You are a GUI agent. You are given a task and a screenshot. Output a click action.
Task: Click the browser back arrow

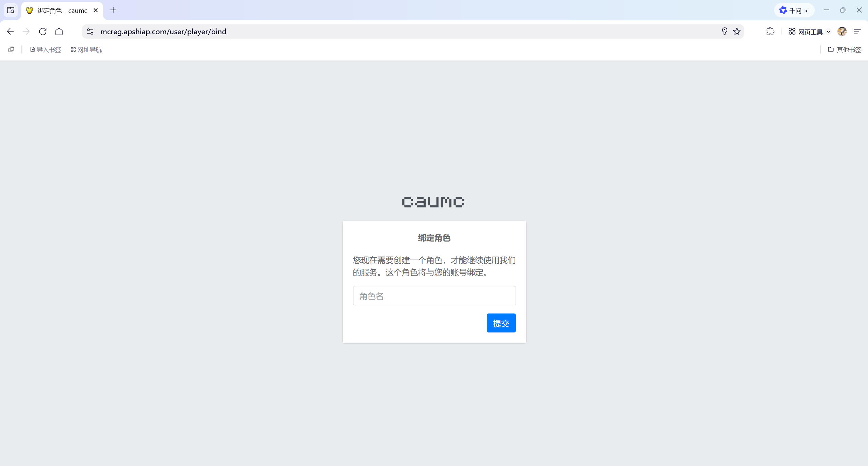click(10, 32)
